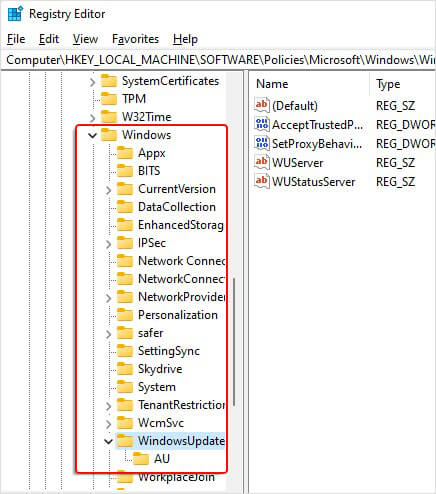Expand the SystemCertificates key
The image size is (436, 494).
(x=92, y=82)
